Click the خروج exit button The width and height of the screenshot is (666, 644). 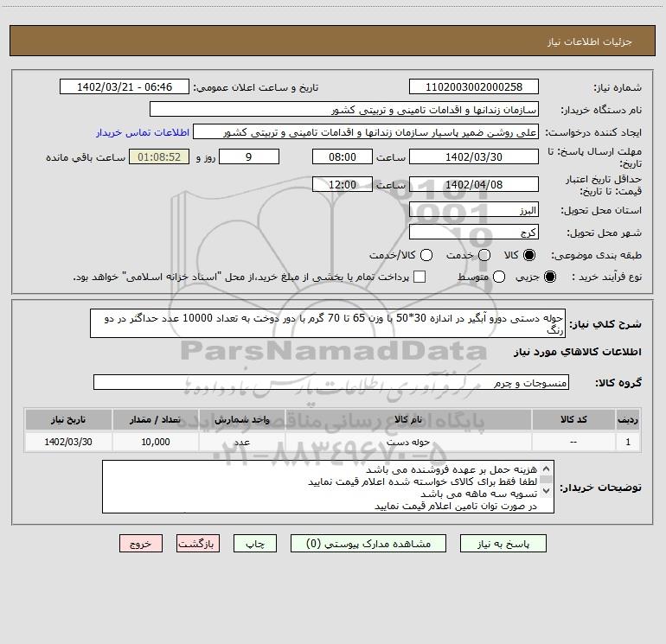(x=141, y=544)
